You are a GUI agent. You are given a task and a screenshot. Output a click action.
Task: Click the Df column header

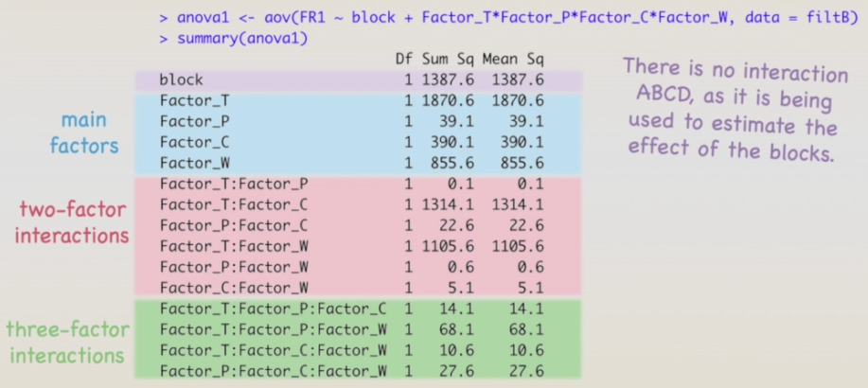tap(404, 60)
